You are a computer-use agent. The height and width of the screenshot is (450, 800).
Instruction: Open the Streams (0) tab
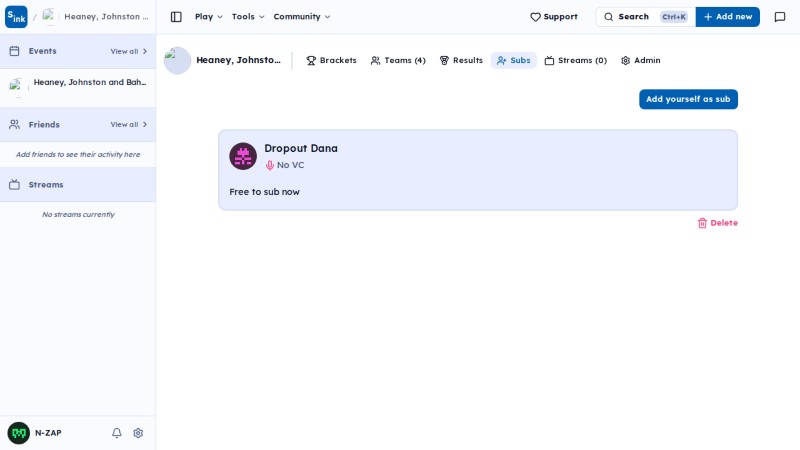[576, 60]
